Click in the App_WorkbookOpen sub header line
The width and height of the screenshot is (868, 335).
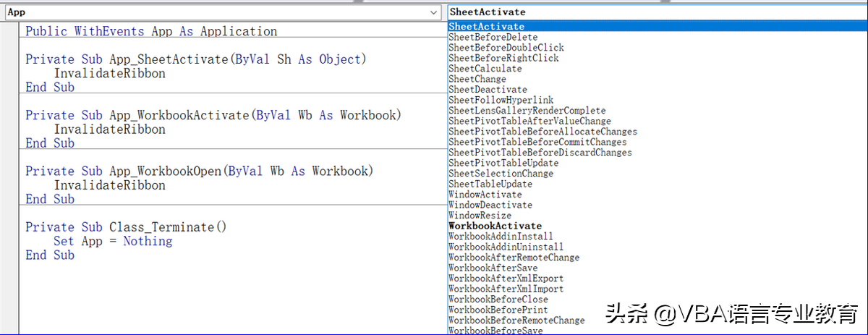coord(199,171)
